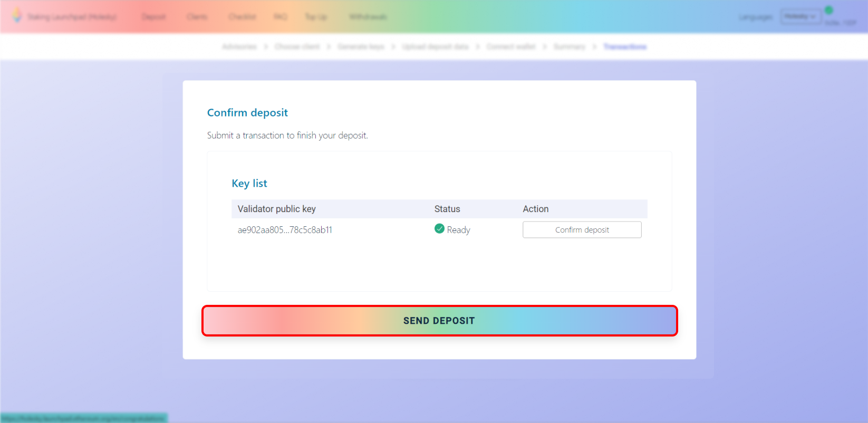Click the Status column header
The image size is (868, 423).
tap(447, 209)
